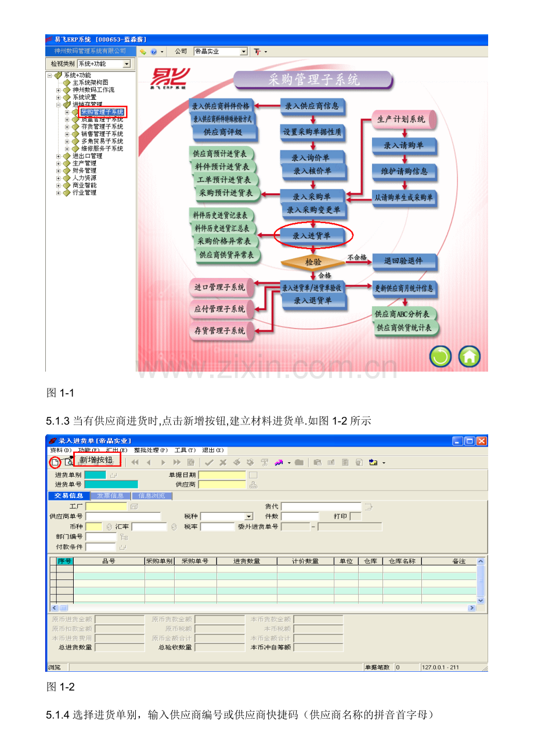This screenshot has width=534, height=756.
Task: Go to next record arrow icon
Action: pos(163,463)
